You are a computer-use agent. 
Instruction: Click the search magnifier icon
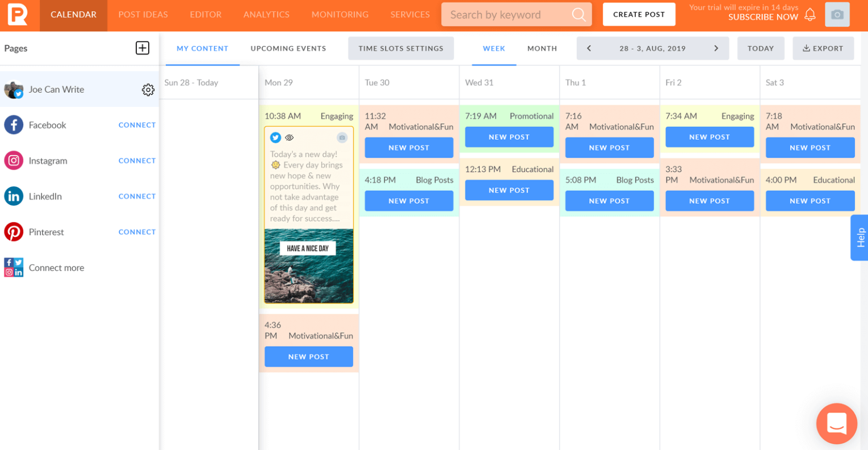click(x=578, y=15)
